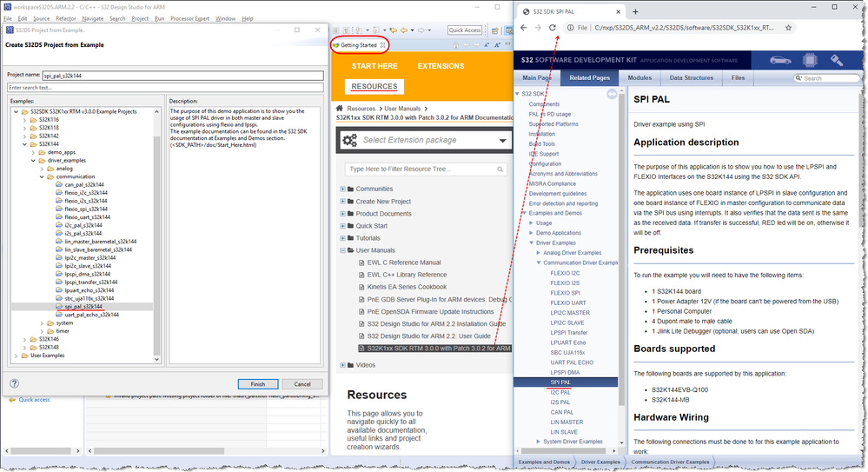This screenshot has height=472, width=868.
Task: Open Select Extension package dropdown
Action: click(x=502, y=140)
